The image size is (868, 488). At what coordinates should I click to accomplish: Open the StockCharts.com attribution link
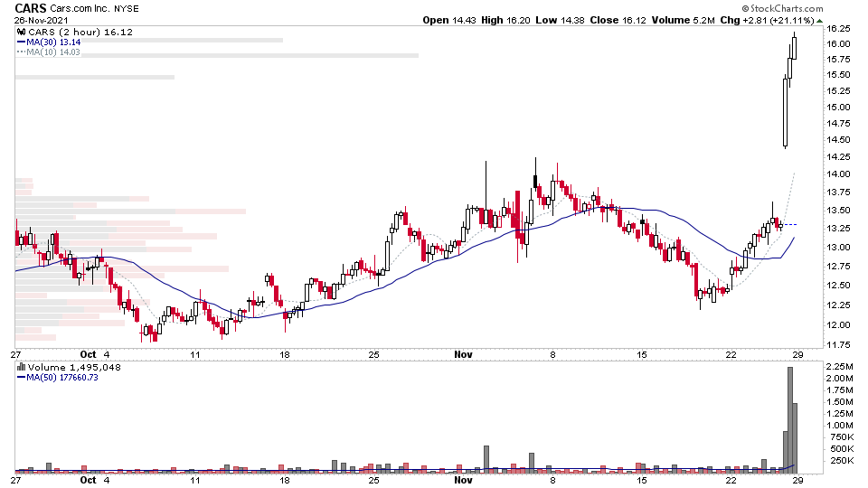point(787,8)
